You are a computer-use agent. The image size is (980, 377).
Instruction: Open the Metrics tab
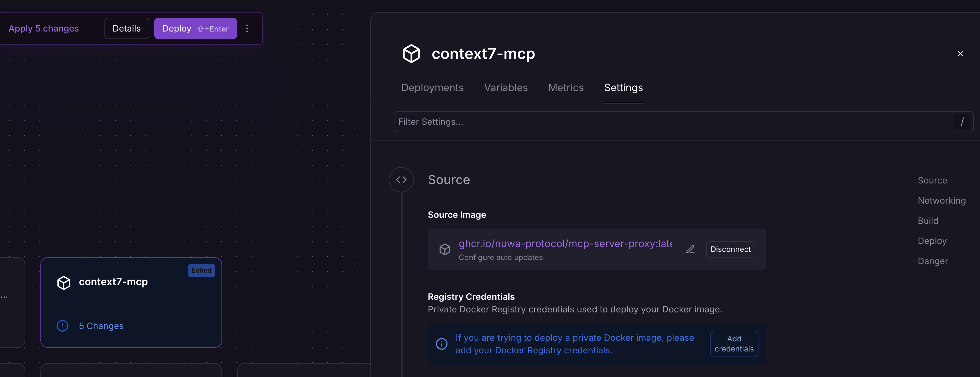pos(566,87)
